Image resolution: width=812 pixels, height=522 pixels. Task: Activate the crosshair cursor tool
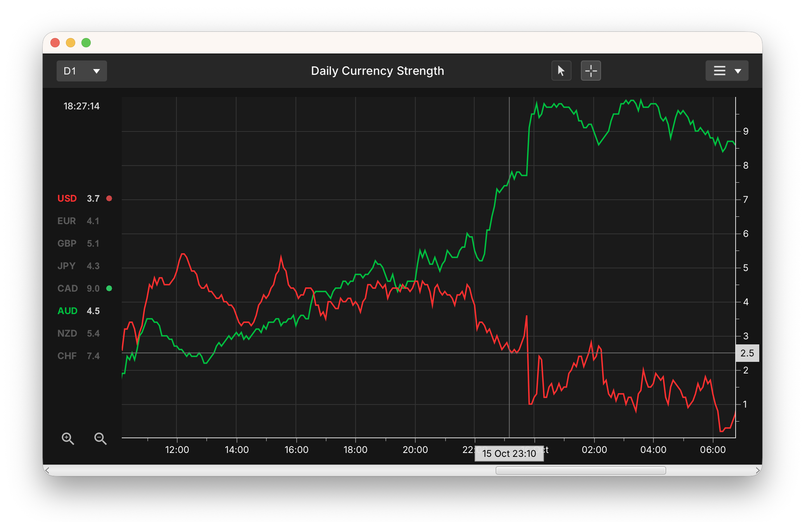pyautogui.click(x=591, y=71)
